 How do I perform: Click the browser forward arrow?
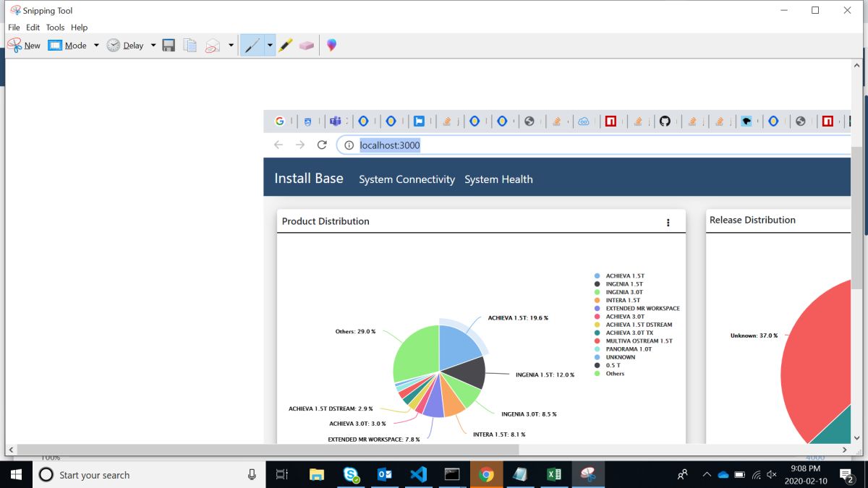[x=300, y=145]
